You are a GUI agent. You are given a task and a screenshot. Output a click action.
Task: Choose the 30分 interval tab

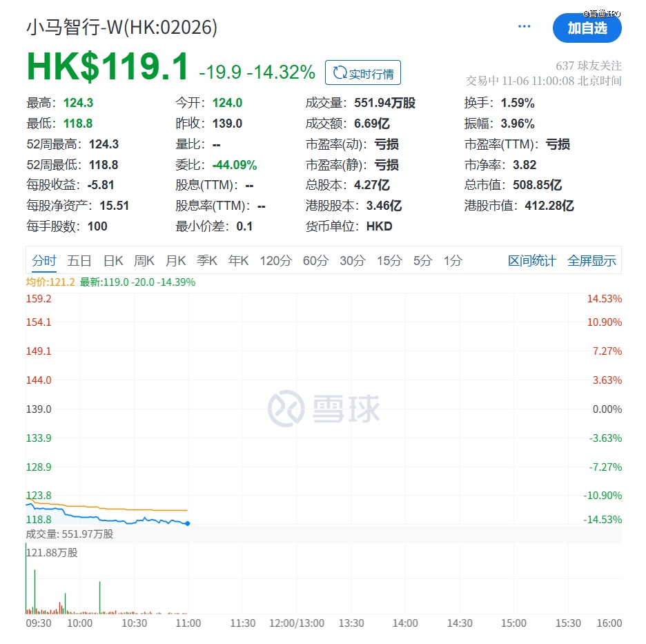[352, 261]
